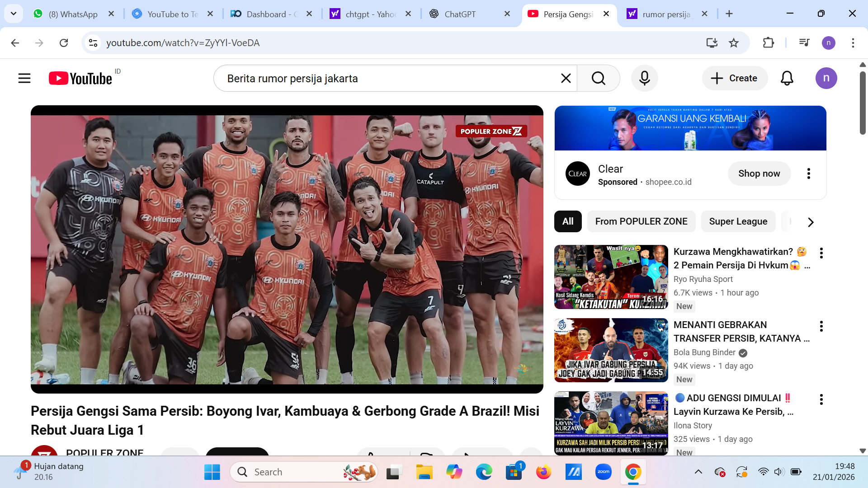
Task: Open options for MENANTI GEBRAKAN video
Action: (821, 326)
